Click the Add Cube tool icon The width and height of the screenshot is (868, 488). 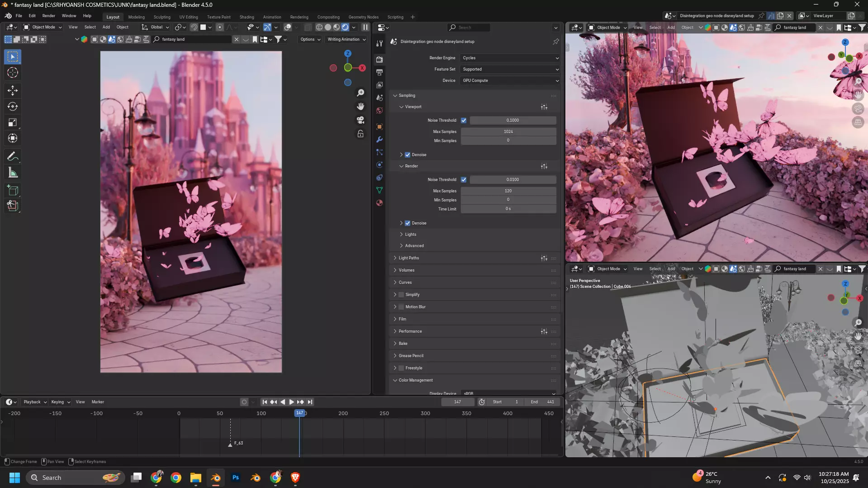[x=13, y=191]
